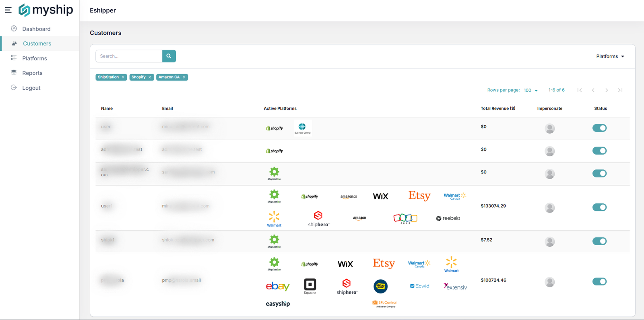Viewport: 644px width, 320px height.
Task: Click Total Revenue ($) column header
Action: coord(498,108)
